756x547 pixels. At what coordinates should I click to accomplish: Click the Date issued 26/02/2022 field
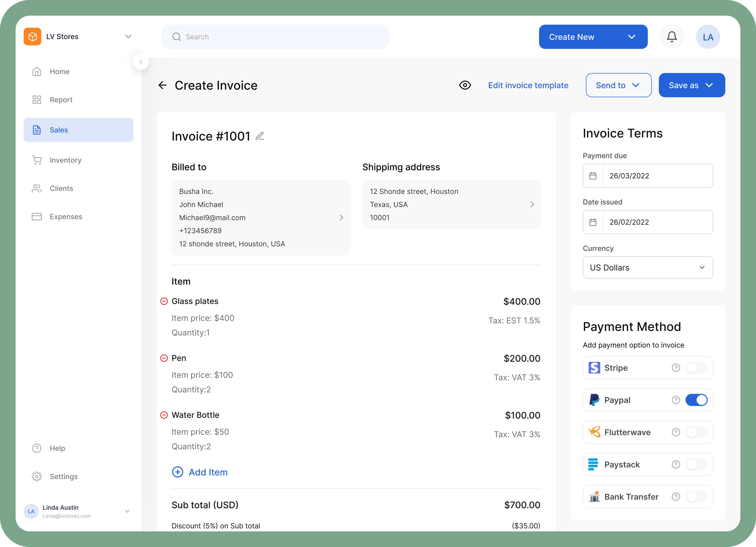point(648,222)
